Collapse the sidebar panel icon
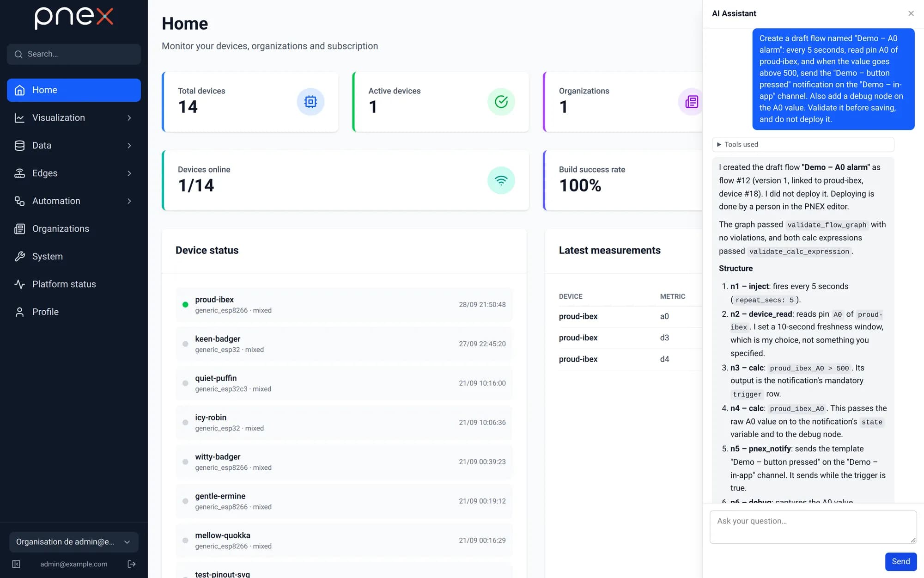The height and width of the screenshot is (578, 924). coord(16,564)
